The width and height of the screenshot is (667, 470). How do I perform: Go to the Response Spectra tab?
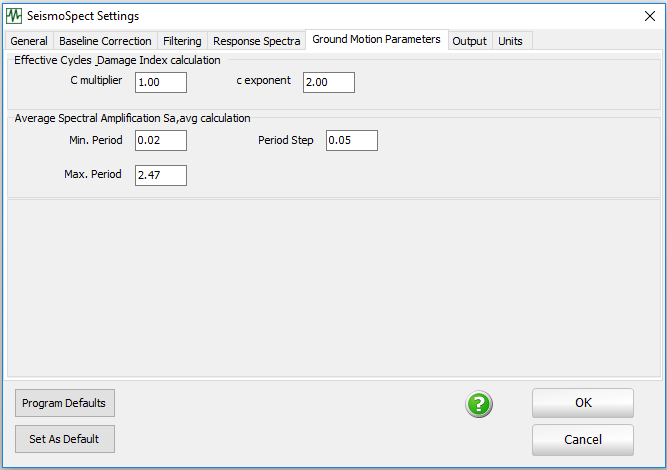tap(256, 41)
